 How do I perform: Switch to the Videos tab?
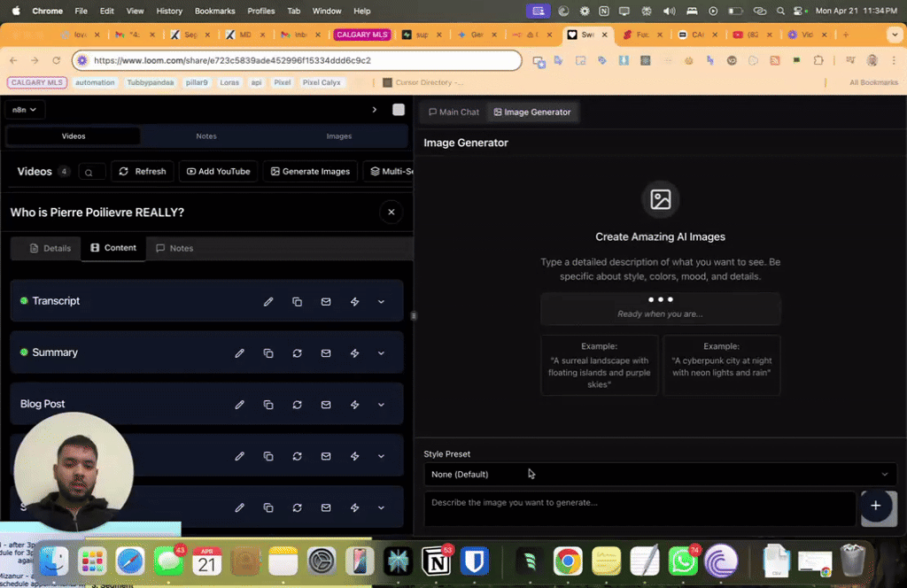click(x=74, y=135)
